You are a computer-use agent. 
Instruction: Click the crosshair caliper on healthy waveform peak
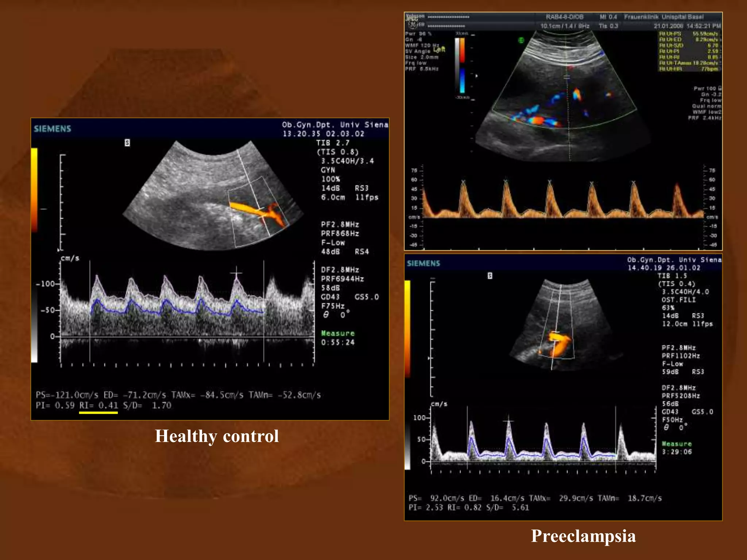[236, 273]
